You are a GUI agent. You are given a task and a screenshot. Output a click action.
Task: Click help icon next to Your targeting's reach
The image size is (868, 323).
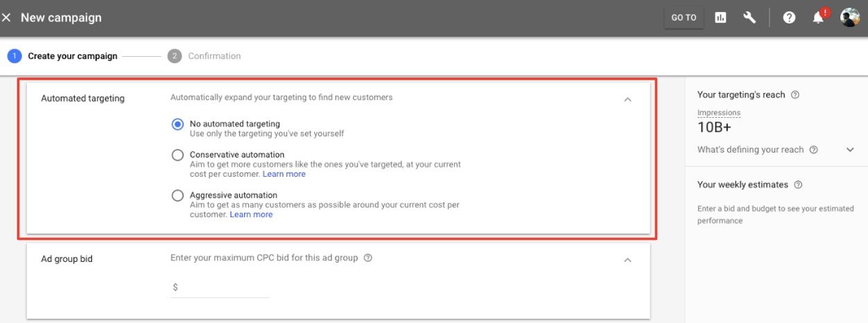tap(795, 95)
